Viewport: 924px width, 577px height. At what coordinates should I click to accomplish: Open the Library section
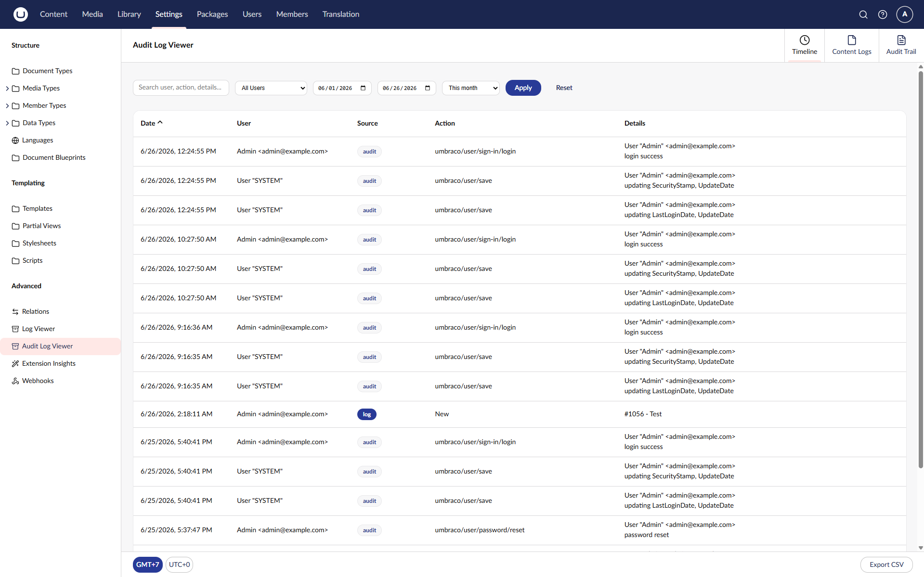[129, 14]
